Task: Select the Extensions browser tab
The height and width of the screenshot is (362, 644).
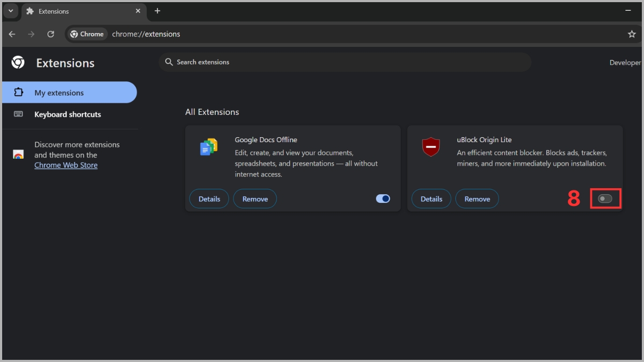Action: (x=84, y=11)
